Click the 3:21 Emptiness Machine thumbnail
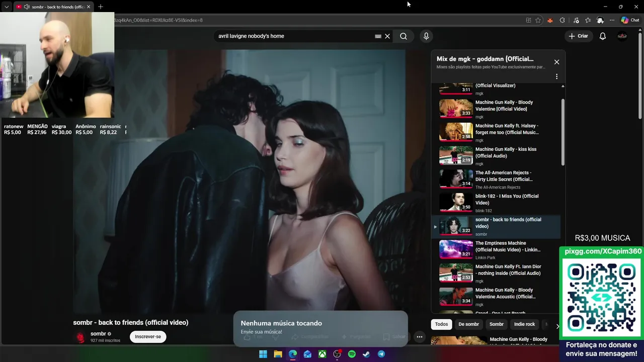Image resolution: width=644 pixels, height=362 pixels. tap(456, 249)
